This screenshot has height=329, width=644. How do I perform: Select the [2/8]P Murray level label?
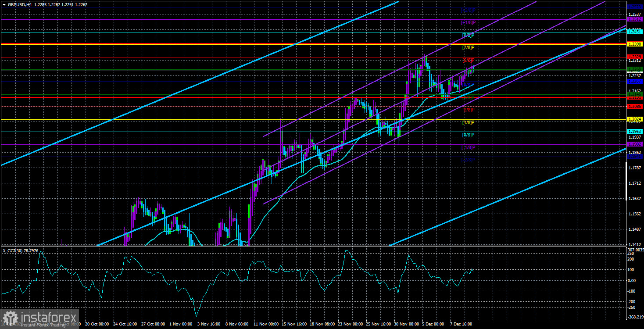pos(468,110)
